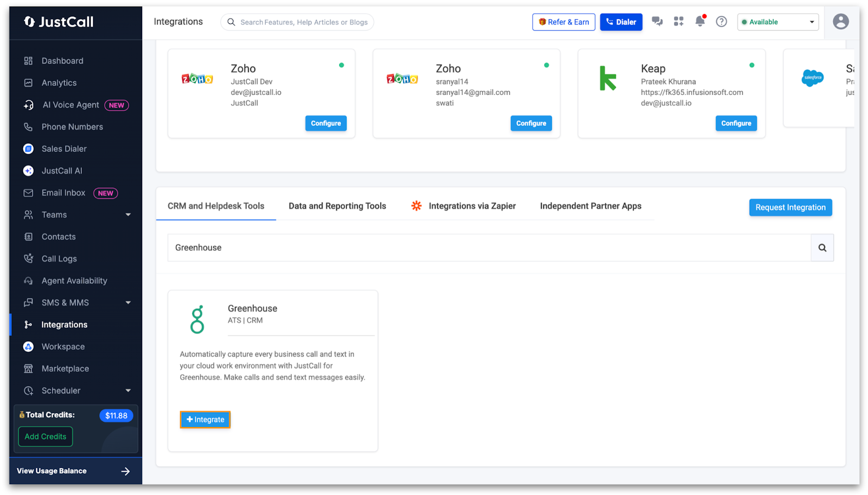Click the JustCall logo
This screenshot has width=868, height=495.
(59, 22)
